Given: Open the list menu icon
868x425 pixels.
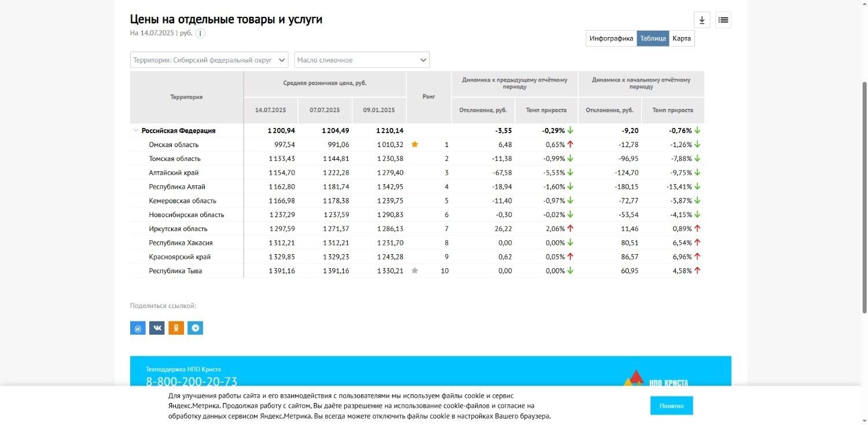Looking at the screenshot, I should click(x=723, y=20).
